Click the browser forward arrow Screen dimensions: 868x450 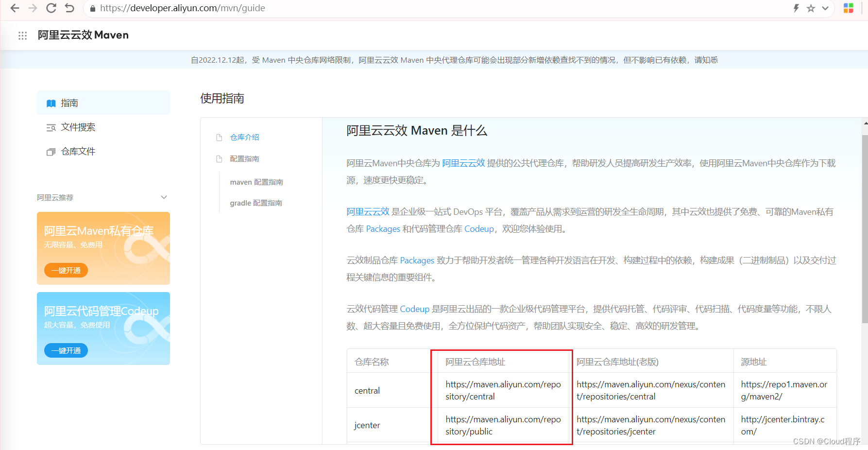pos(33,8)
